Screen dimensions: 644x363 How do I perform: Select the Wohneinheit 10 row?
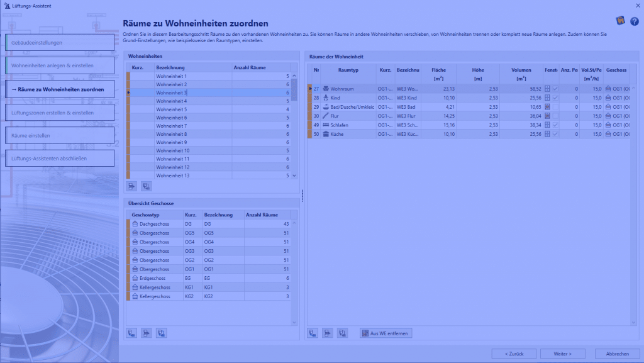pos(210,151)
